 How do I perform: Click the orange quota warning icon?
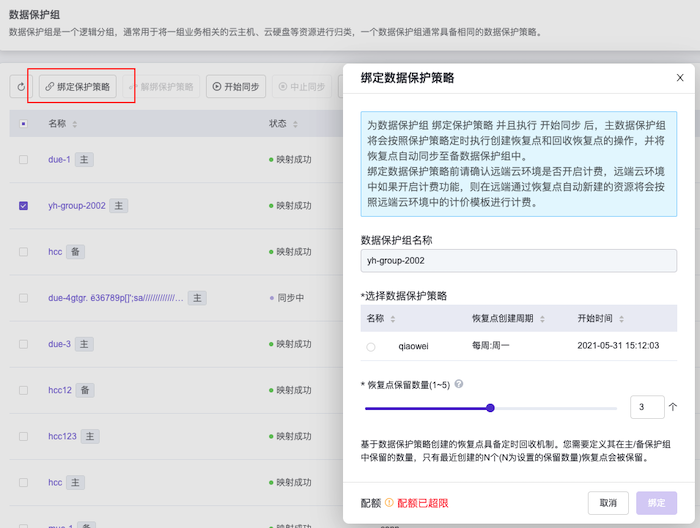pos(389,503)
